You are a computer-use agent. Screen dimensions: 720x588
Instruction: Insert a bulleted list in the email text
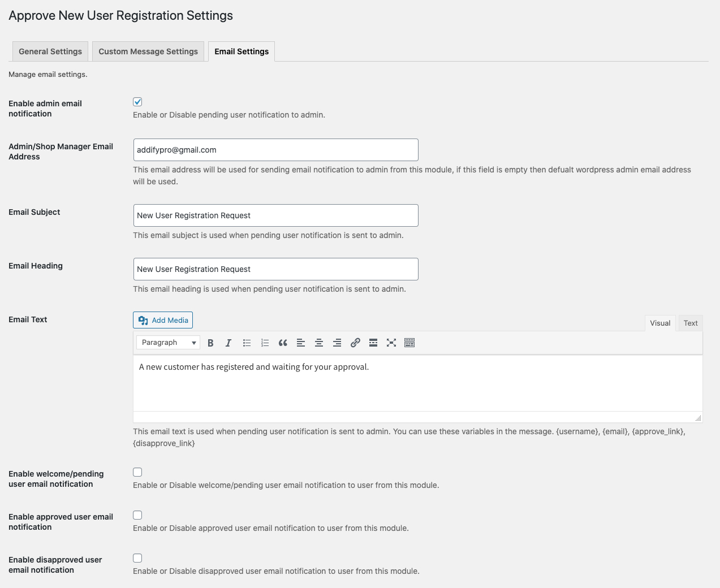pos(247,343)
